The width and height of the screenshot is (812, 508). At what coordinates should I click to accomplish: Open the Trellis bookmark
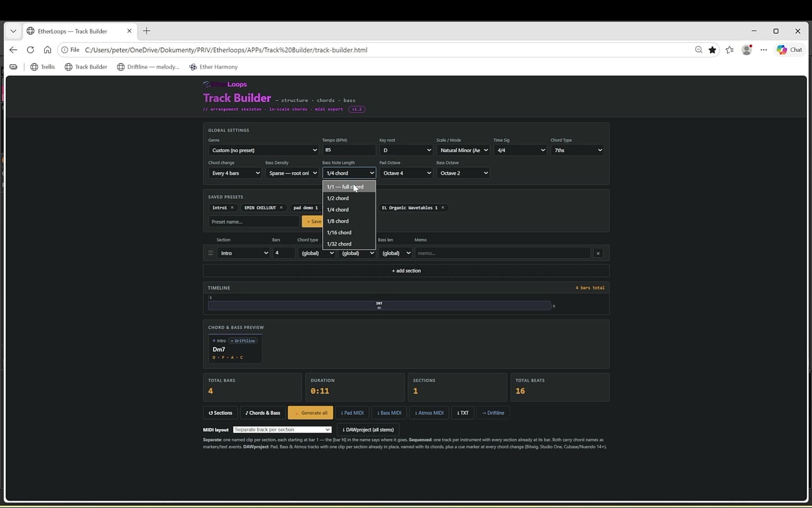tap(43, 67)
